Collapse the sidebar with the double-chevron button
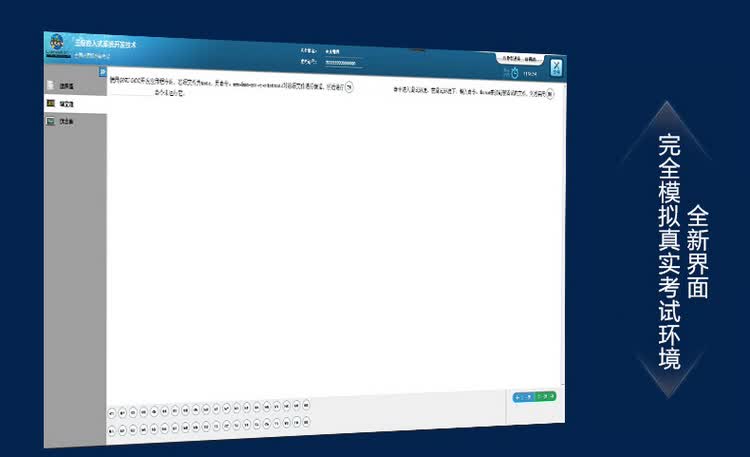 point(102,72)
